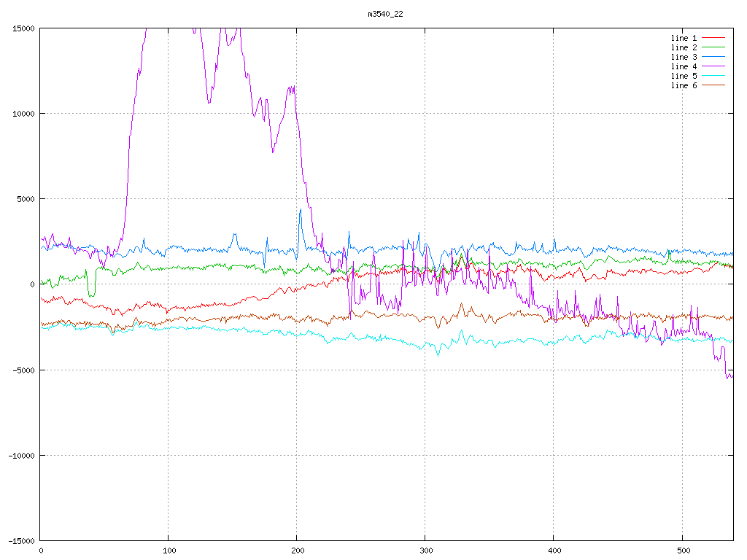Click the red line 1 legend sample
Screen dimensions: 747x560
[x=713, y=38]
